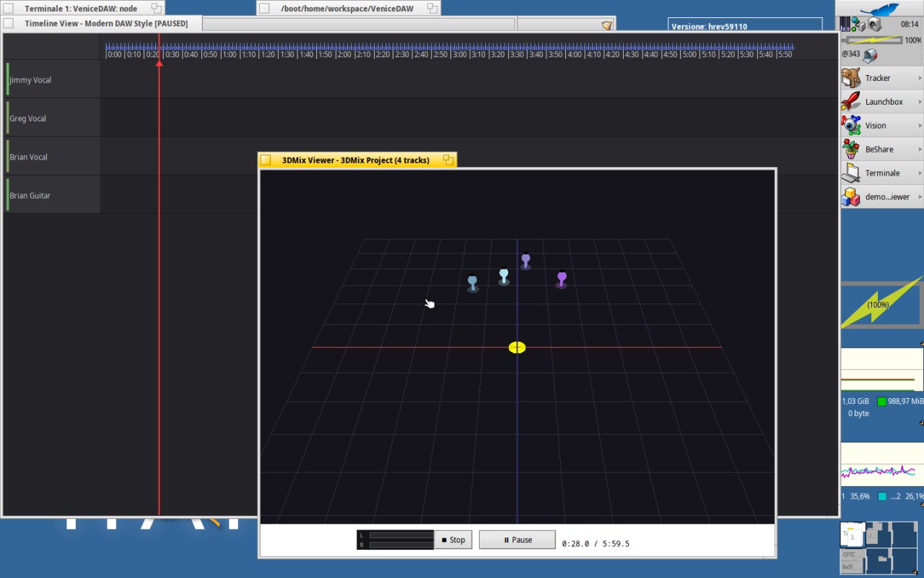This screenshot has width=924, height=578.
Task: Select the Jimmy Vocal track
Action: point(52,79)
